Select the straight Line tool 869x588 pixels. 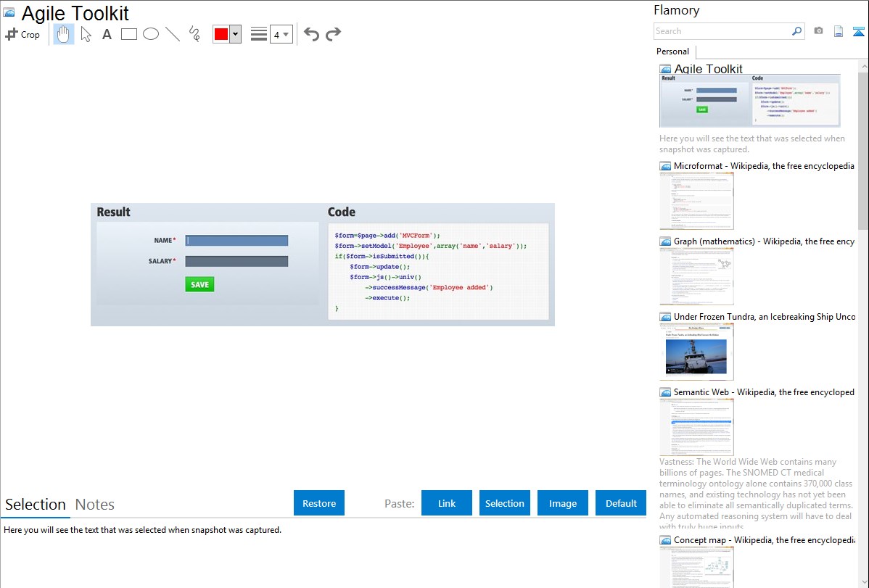(173, 34)
